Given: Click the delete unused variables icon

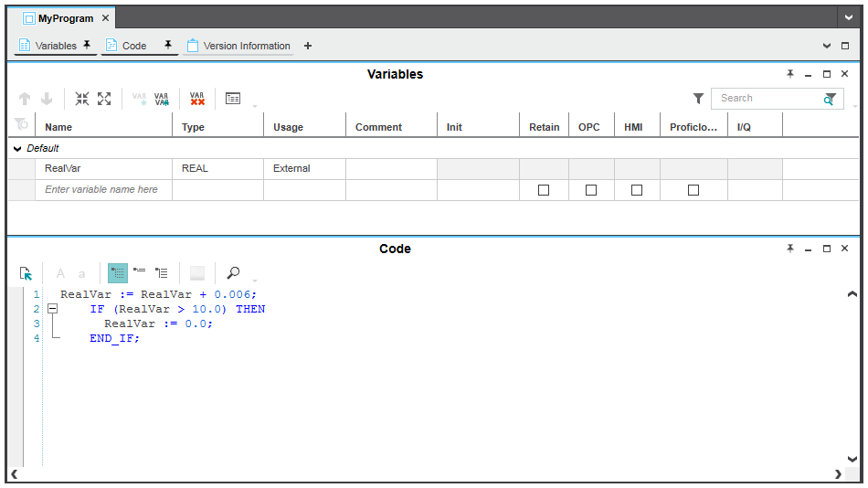Looking at the screenshot, I should [196, 99].
